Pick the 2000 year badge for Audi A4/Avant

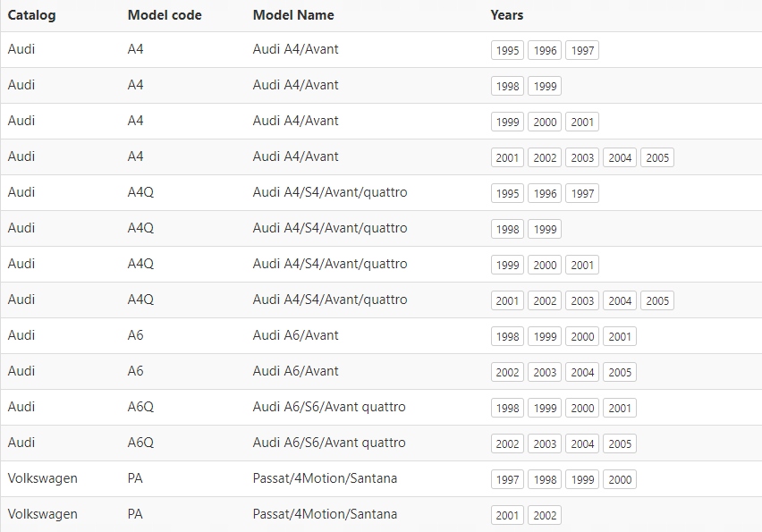(545, 122)
